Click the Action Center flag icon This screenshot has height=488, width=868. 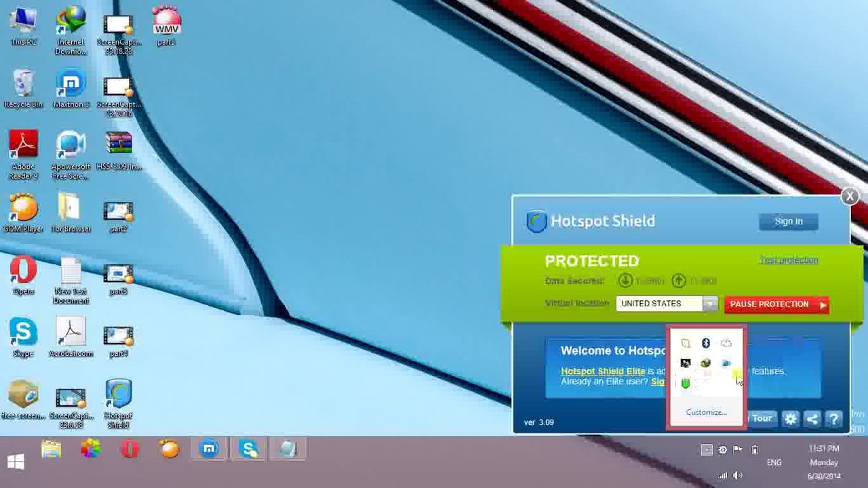click(x=738, y=449)
